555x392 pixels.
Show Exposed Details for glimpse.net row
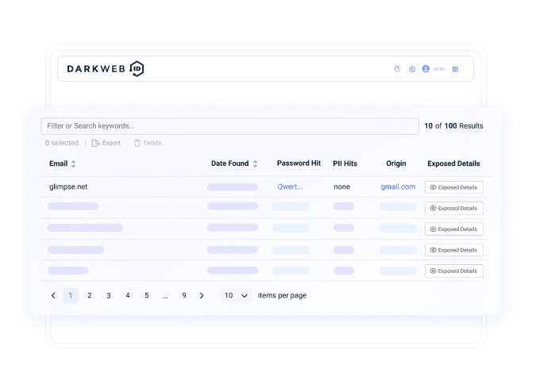tap(454, 187)
